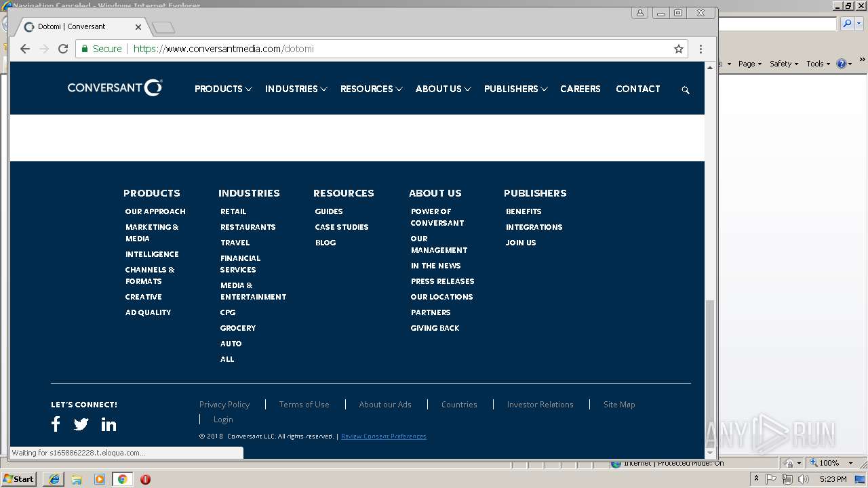Click the Chrome forward arrow button
This screenshot has height=488, width=868.
[x=44, y=49]
